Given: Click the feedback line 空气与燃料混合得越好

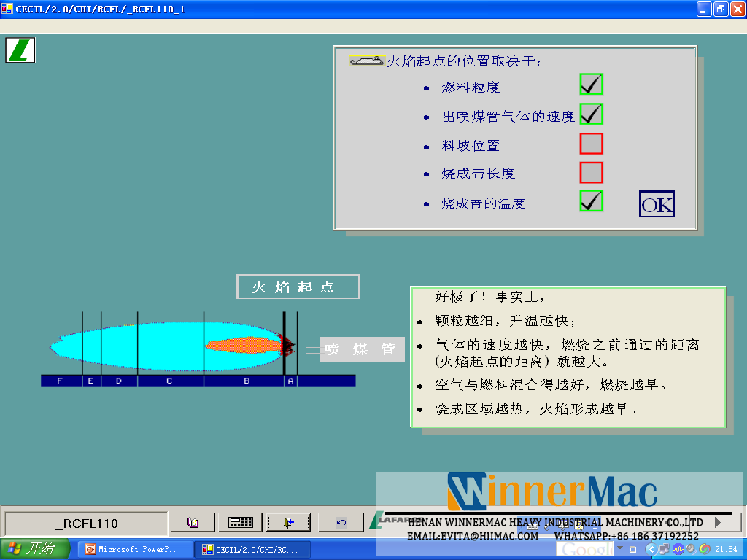Looking at the screenshot, I should pyautogui.click(x=550, y=385).
